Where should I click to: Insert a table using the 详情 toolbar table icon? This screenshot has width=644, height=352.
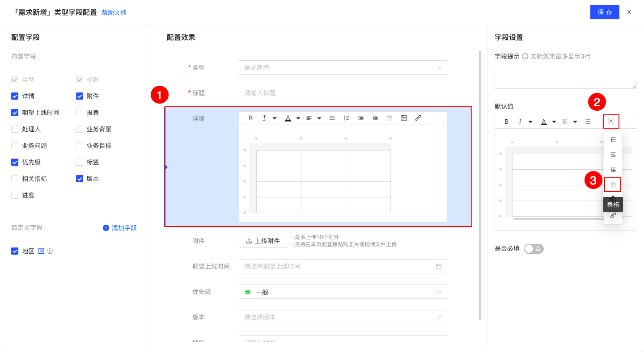[390, 117]
